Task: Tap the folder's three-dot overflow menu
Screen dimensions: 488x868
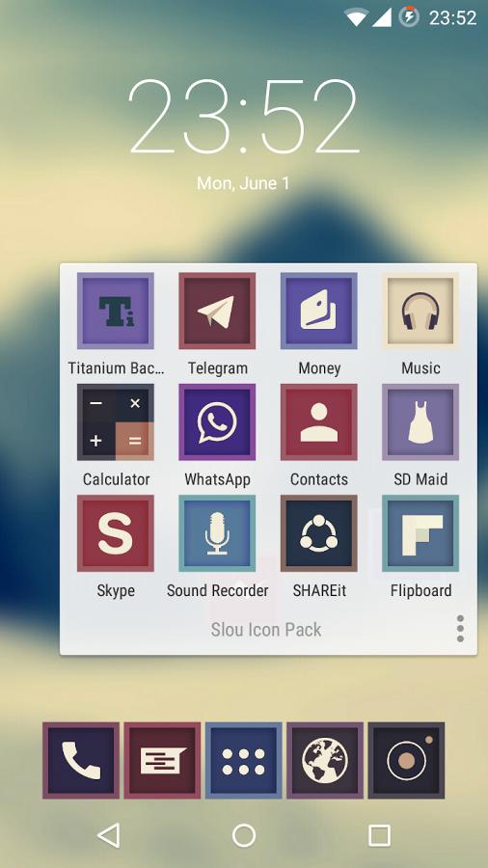Action: coord(460,629)
